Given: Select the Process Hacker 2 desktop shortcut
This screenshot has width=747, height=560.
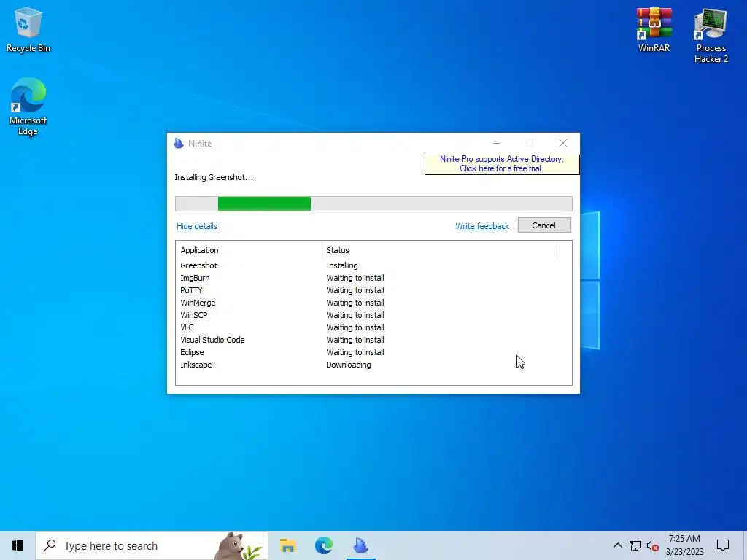Looking at the screenshot, I should (711, 36).
